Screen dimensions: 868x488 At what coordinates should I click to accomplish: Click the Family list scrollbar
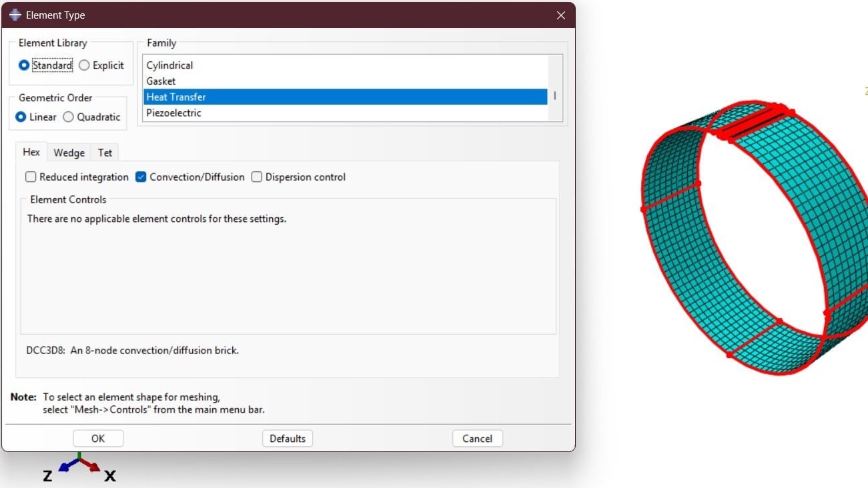(x=554, y=95)
